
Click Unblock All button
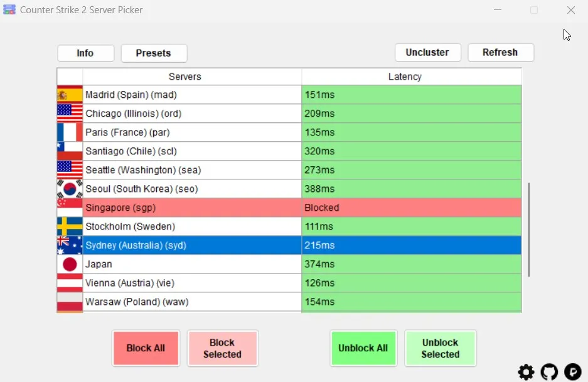pyautogui.click(x=363, y=348)
